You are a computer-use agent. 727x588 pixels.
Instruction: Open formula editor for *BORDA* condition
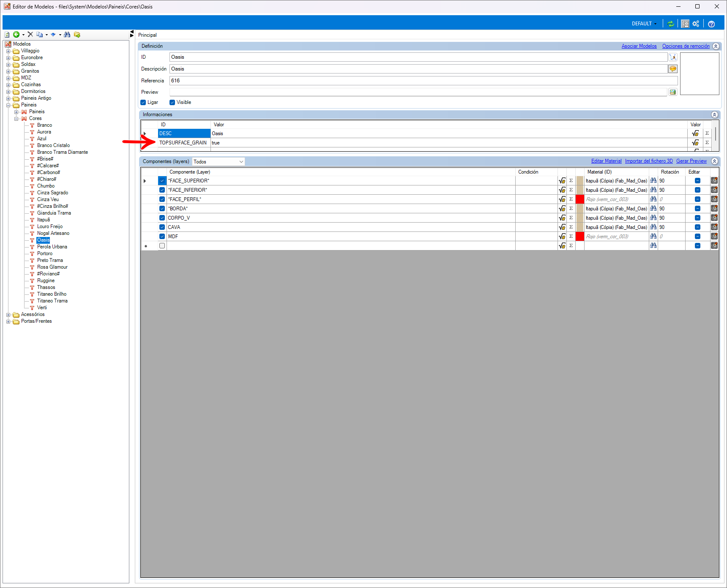pos(562,209)
